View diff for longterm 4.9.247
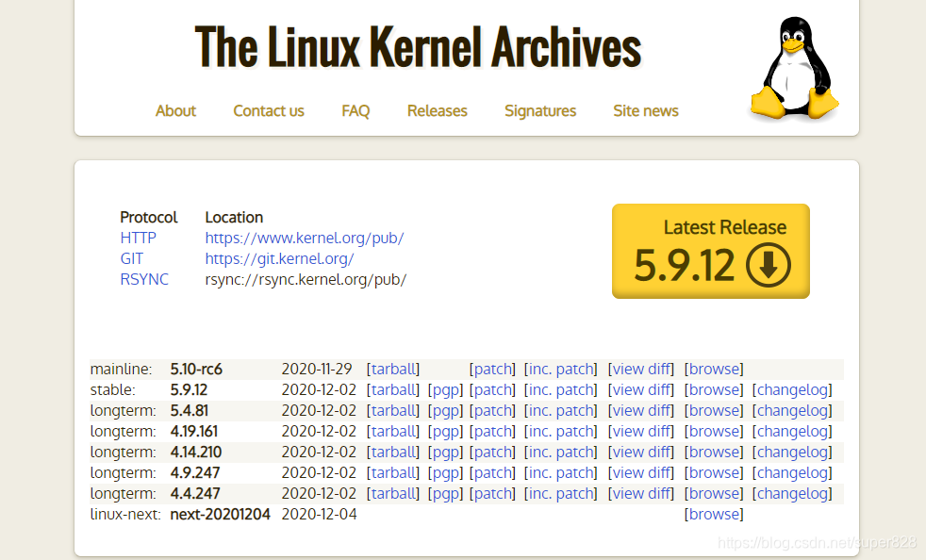Image resolution: width=926 pixels, height=560 pixels. pyautogui.click(x=641, y=472)
